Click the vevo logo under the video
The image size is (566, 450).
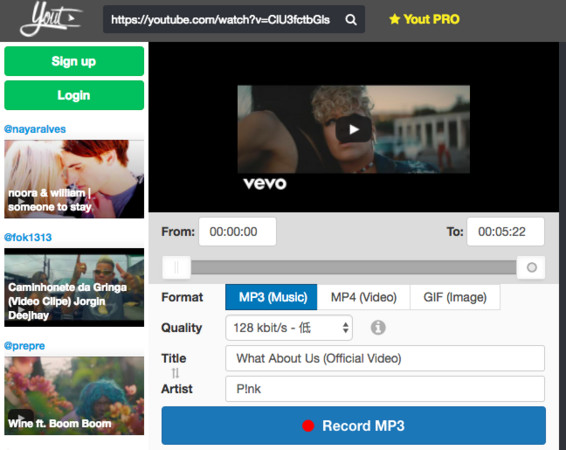(x=265, y=184)
